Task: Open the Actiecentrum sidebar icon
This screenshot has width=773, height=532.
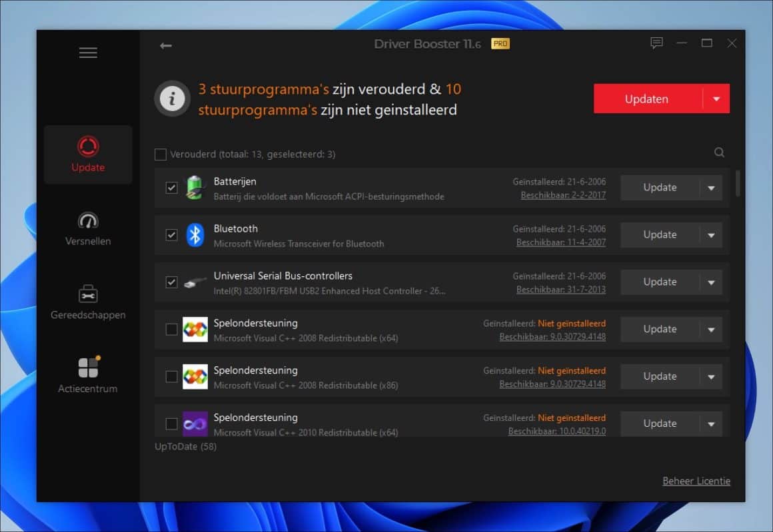Action: [x=87, y=373]
